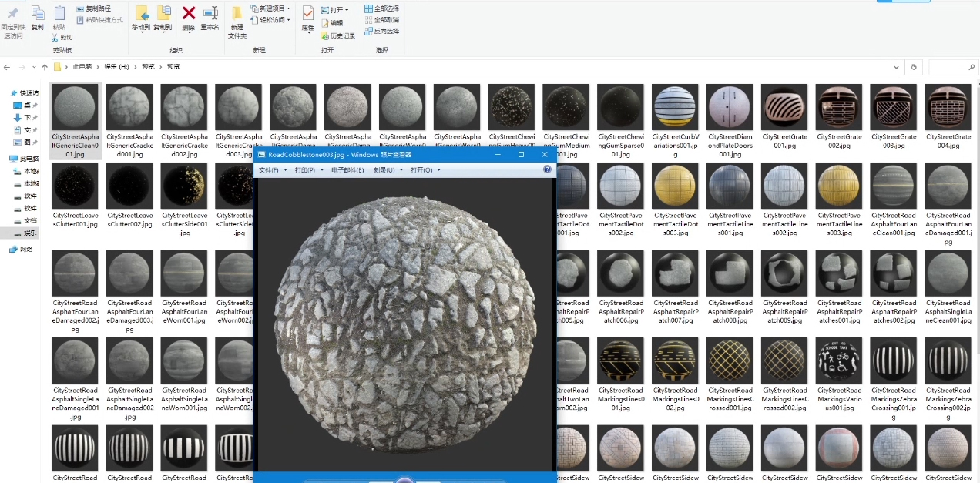
Task: Click the red Delete (删除) ribbon icon
Action: point(188,13)
